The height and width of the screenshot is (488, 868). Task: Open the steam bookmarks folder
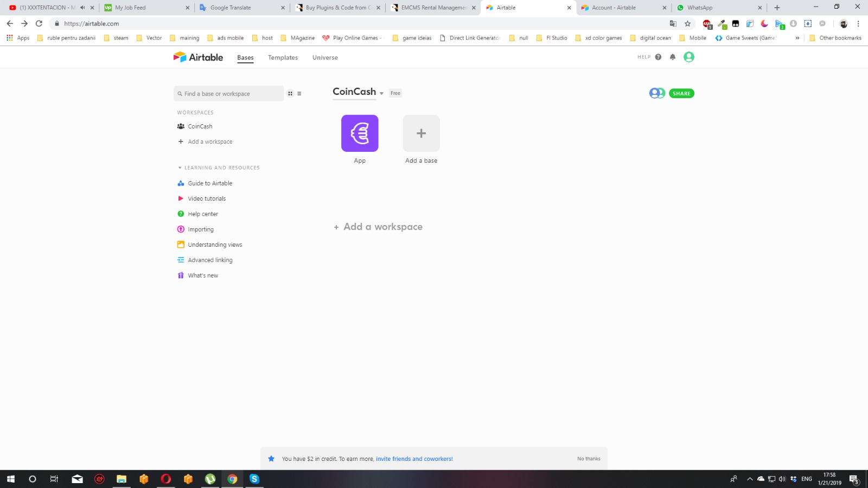(x=116, y=38)
